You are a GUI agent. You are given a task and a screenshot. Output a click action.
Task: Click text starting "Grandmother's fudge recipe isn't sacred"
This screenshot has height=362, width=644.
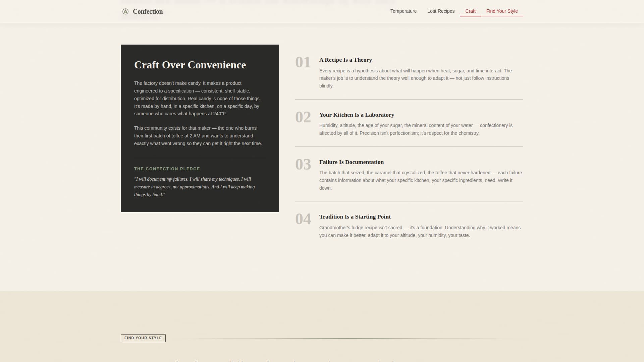[x=420, y=231]
